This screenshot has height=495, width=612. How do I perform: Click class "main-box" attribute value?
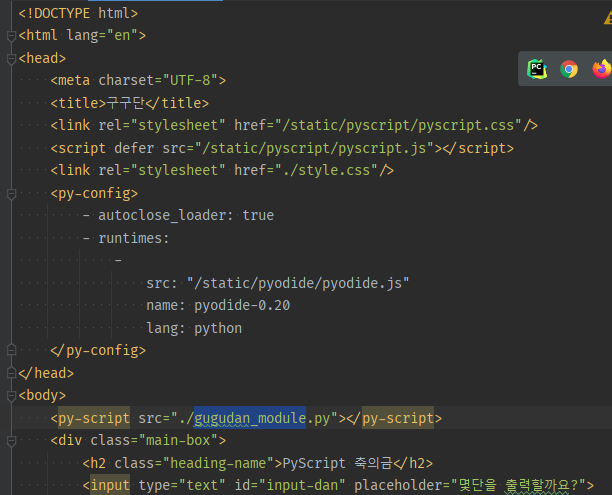pyautogui.click(x=178, y=441)
